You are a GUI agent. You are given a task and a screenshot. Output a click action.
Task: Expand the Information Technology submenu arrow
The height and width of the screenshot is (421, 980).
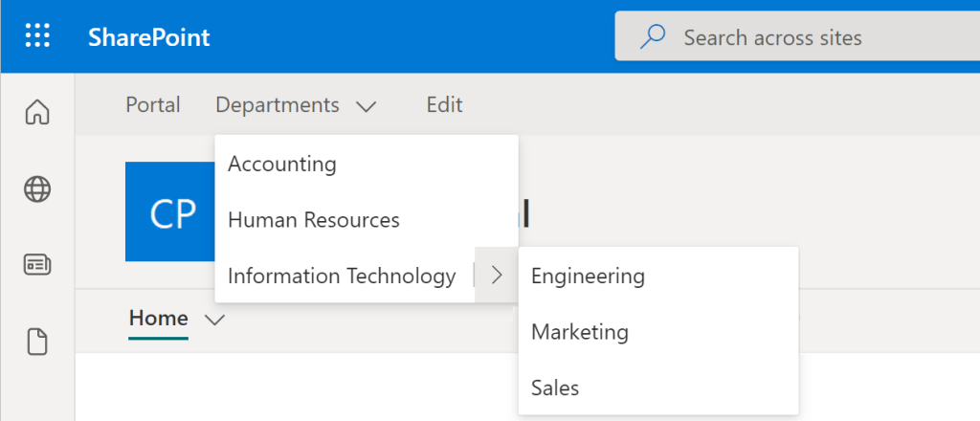(496, 277)
